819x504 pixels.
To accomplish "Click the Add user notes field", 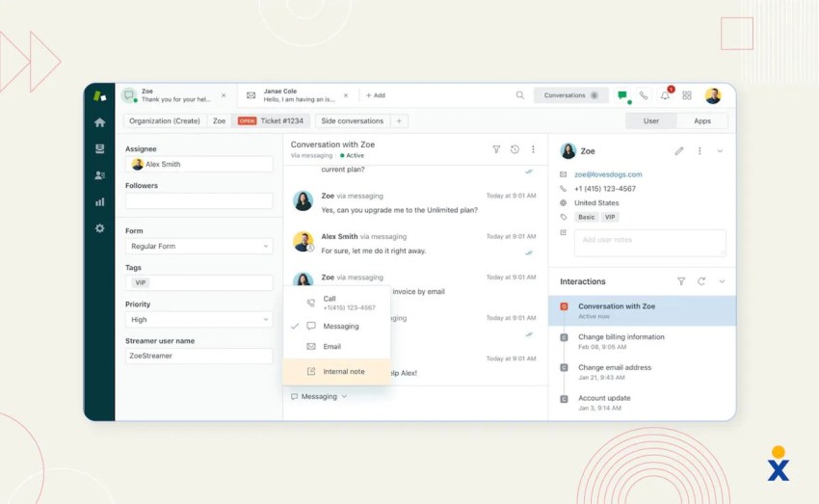I will [x=649, y=243].
